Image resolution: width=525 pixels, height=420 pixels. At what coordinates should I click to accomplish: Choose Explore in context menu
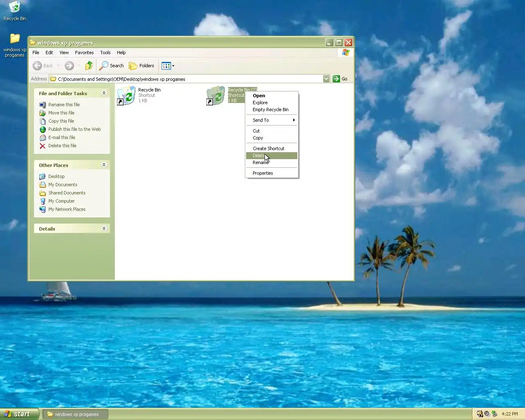272,103
